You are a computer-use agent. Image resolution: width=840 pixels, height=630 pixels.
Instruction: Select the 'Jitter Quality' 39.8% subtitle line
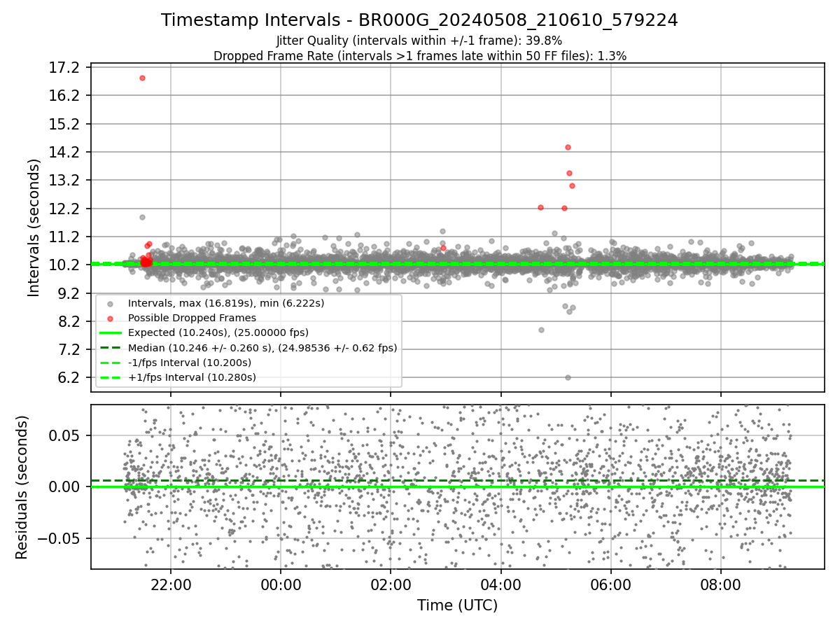point(419,41)
